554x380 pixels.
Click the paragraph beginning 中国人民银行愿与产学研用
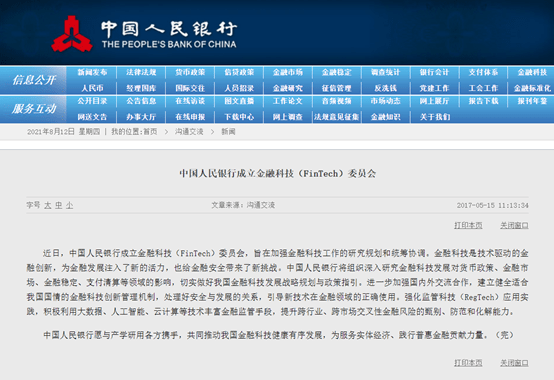[278, 335]
